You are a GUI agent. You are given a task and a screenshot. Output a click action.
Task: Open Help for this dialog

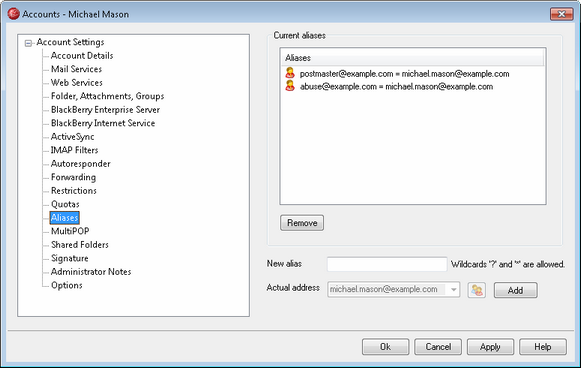(x=543, y=347)
